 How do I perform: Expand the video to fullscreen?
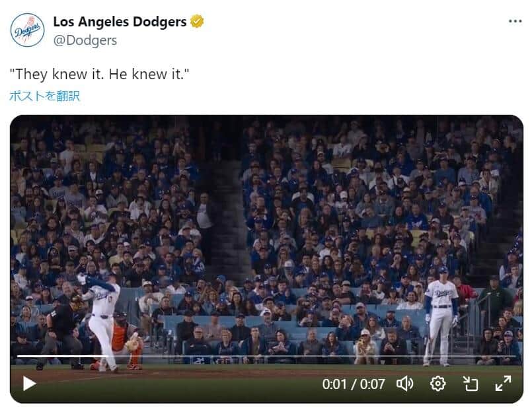tap(503, 383)
